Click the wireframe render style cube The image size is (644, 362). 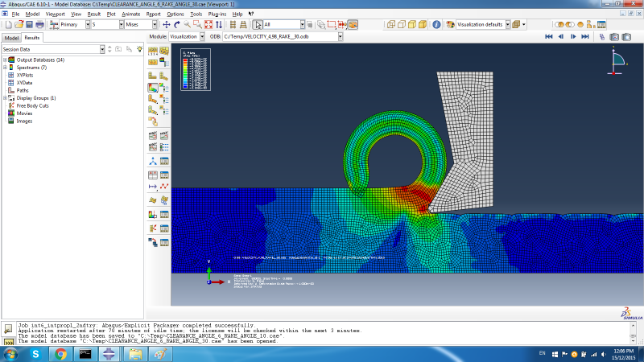point(391,25)
